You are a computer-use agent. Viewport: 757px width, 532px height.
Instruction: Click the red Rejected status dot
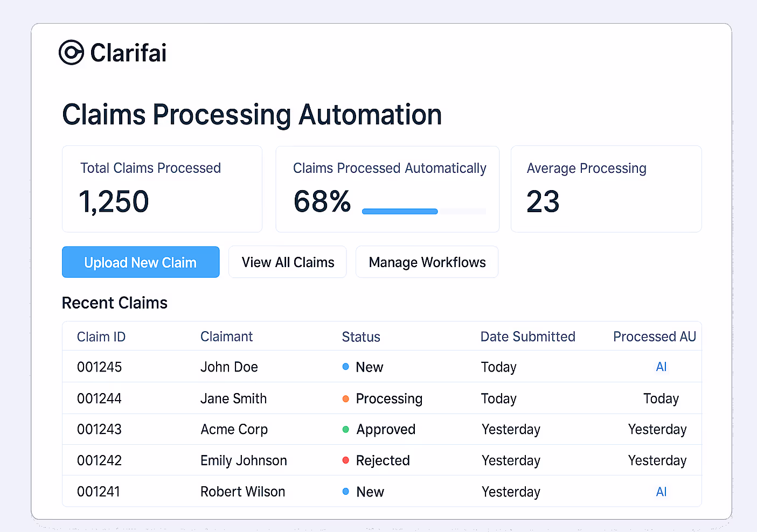coord(346,460)
